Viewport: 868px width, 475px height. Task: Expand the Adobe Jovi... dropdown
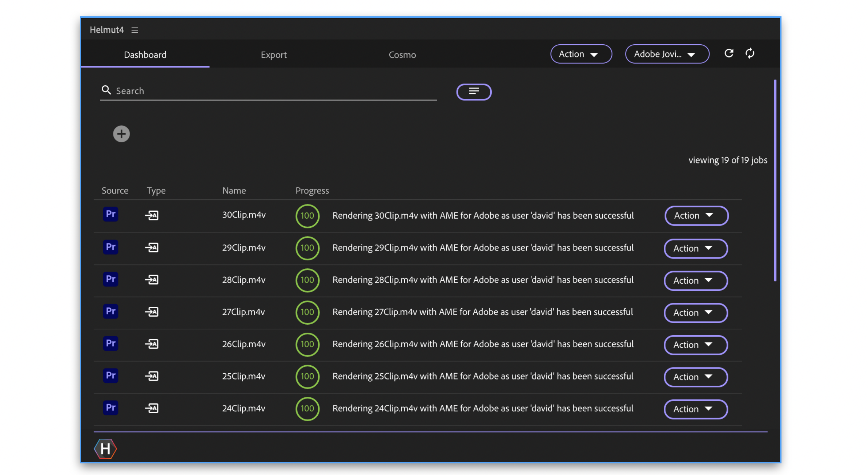(667, 54)
